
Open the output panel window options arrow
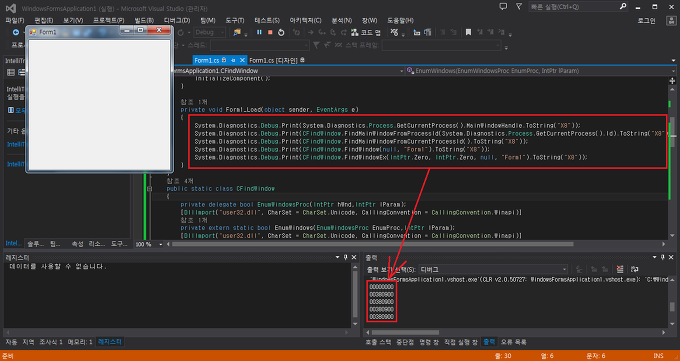[654, 258]
